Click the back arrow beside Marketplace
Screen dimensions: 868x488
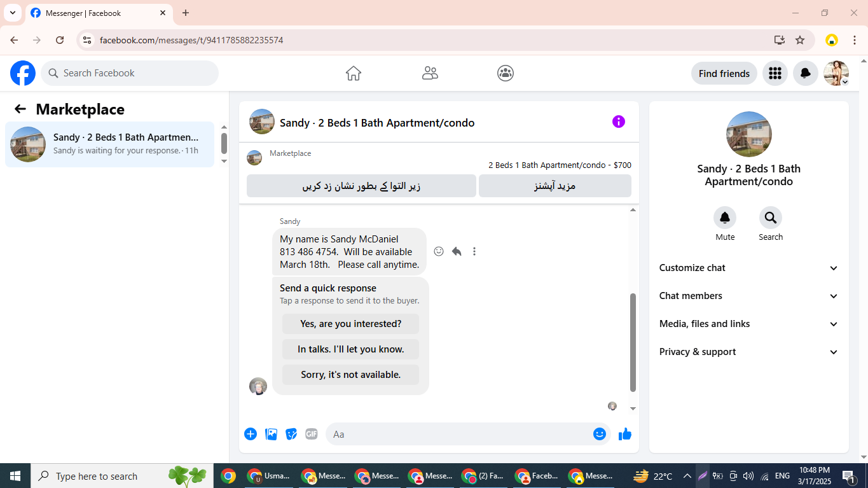[x=20, y=109]
